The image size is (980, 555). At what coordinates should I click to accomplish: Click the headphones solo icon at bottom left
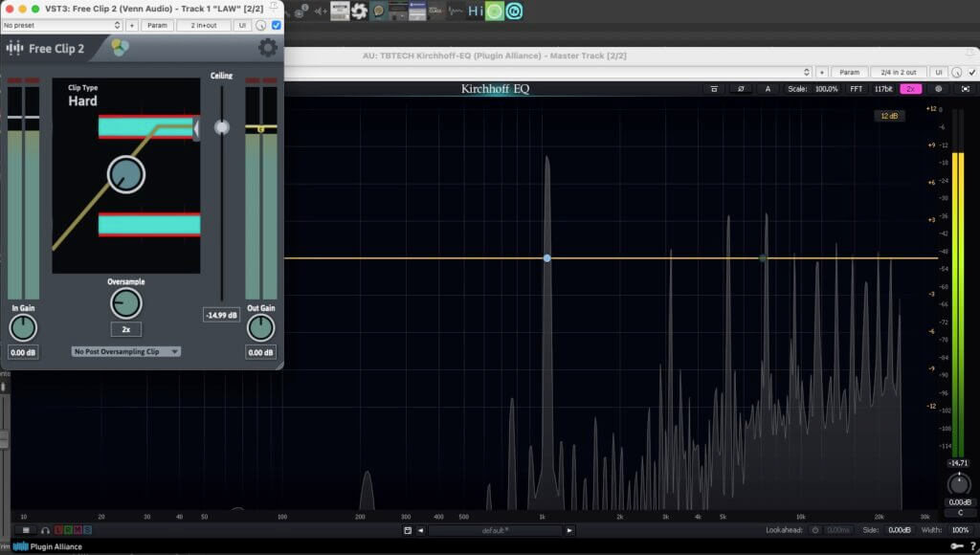[45, 530]
